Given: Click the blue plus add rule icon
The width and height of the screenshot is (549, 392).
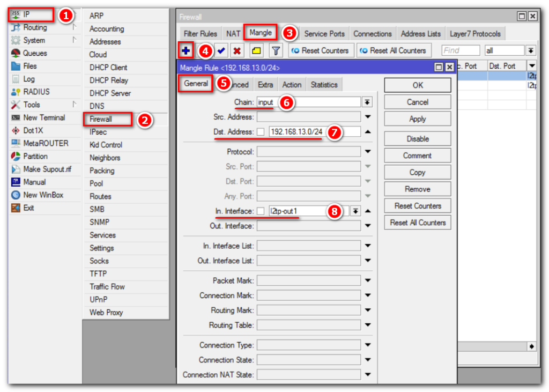Looking at the screenshot, I should [x=186, y=51].
